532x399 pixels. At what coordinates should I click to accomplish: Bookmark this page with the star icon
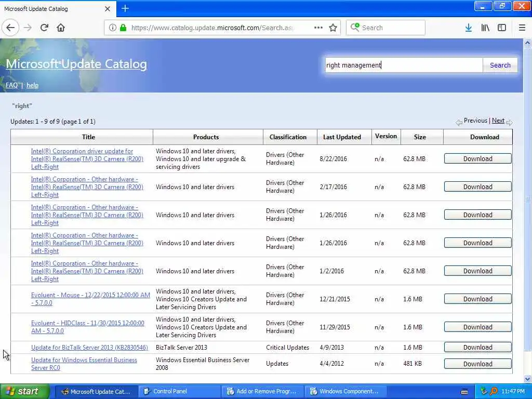(x=333, y=28)
